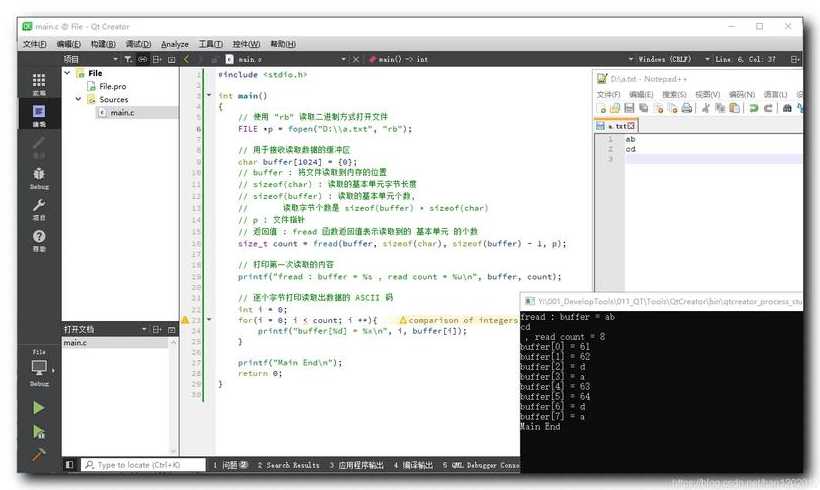Click Redo arrow in Notepad++ toolbar

pyautogui.click(x=768, y=108)
